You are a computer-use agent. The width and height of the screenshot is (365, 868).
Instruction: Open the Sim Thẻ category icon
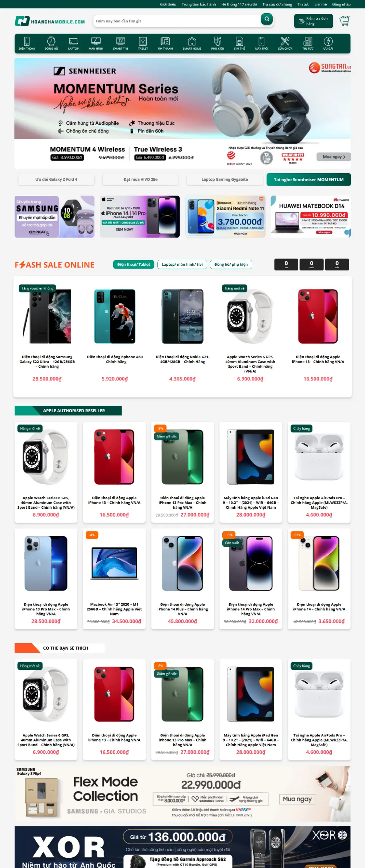point(239,43)
